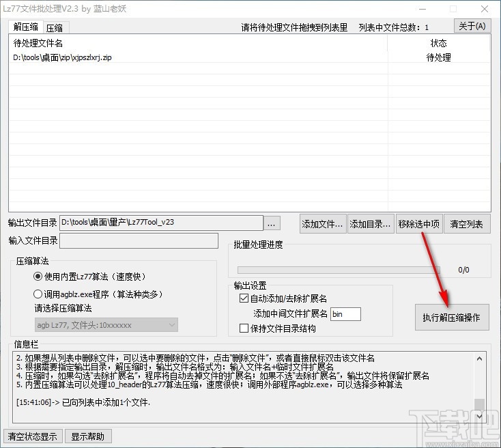This screenshot has width=501, height=448.
Task: Select 使用内置Lz77算法 radio option
Action: pyautogui.click(x=89, y=277)
